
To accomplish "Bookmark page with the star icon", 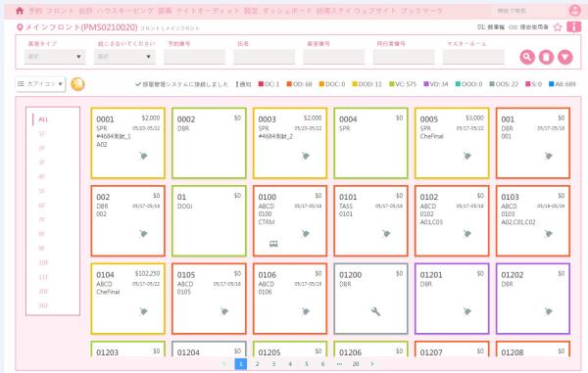I will point(558,27).
